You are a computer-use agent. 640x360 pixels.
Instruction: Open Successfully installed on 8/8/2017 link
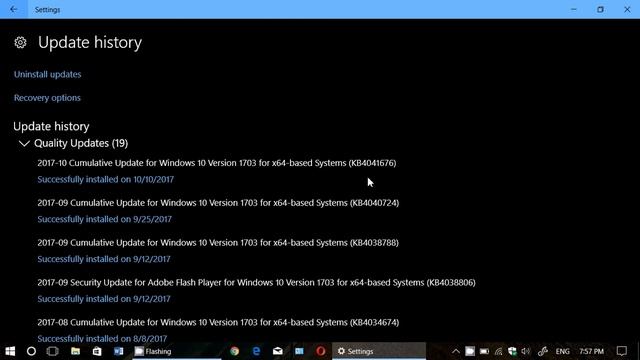(x=102, y=338)
